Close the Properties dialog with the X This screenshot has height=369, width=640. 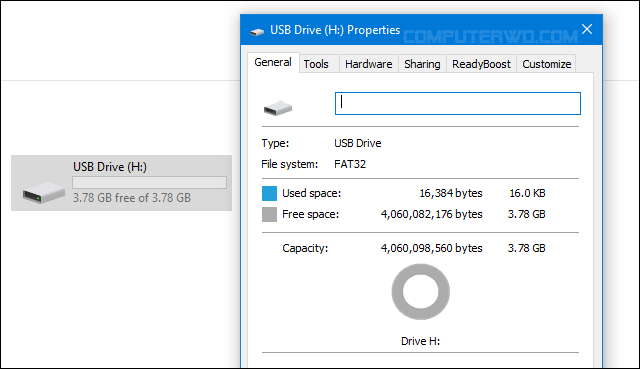click(x=587, y=29)
